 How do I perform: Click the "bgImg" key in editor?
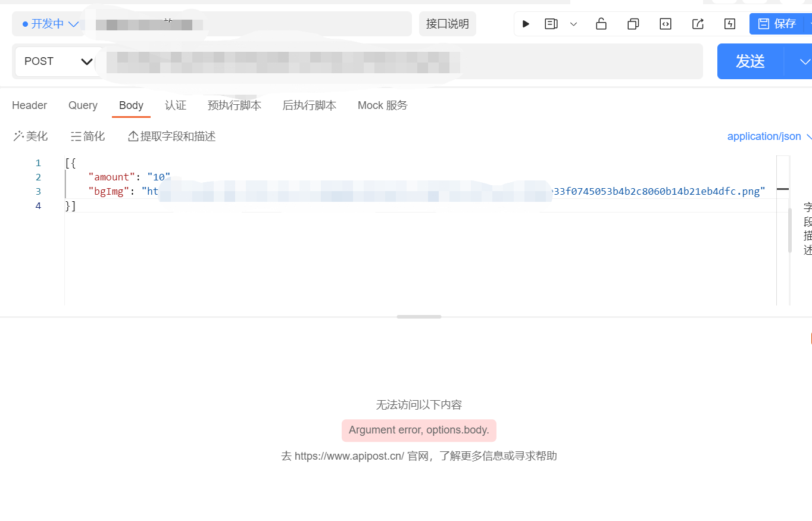point(108,191)
